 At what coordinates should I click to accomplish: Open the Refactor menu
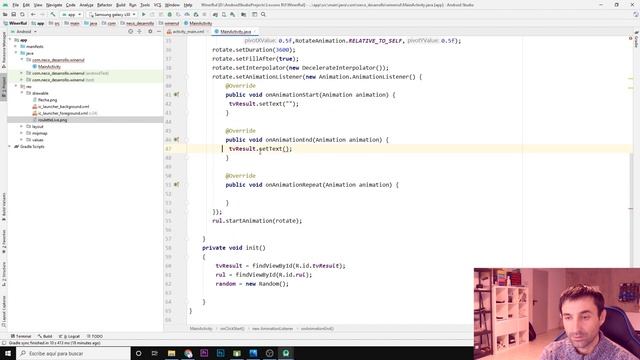point(104,5)
